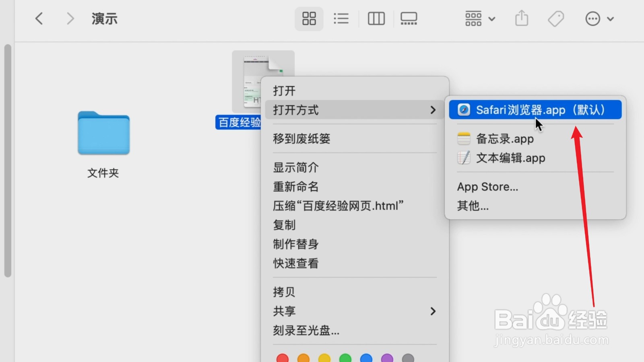Switch to column view in the toolbar
The width and height of the screenshot is (644, 362).
coord(376,19)
